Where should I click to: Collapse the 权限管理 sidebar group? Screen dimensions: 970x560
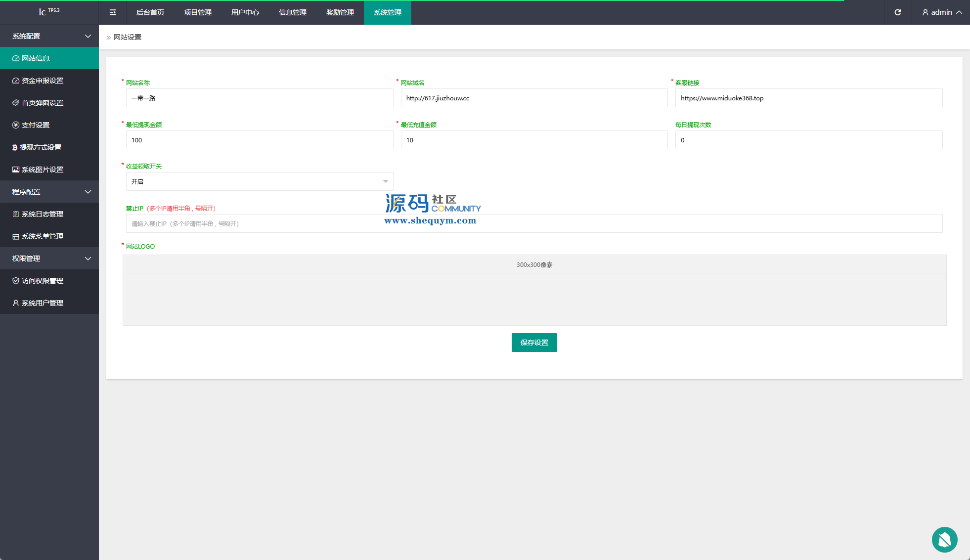point(49,258)
